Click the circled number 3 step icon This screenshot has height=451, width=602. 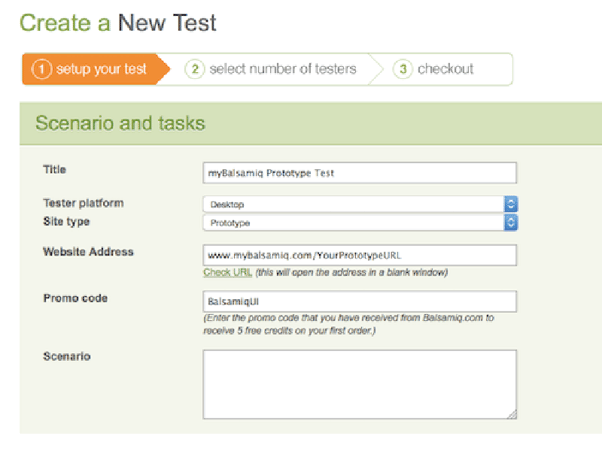[x=402, y=69]
